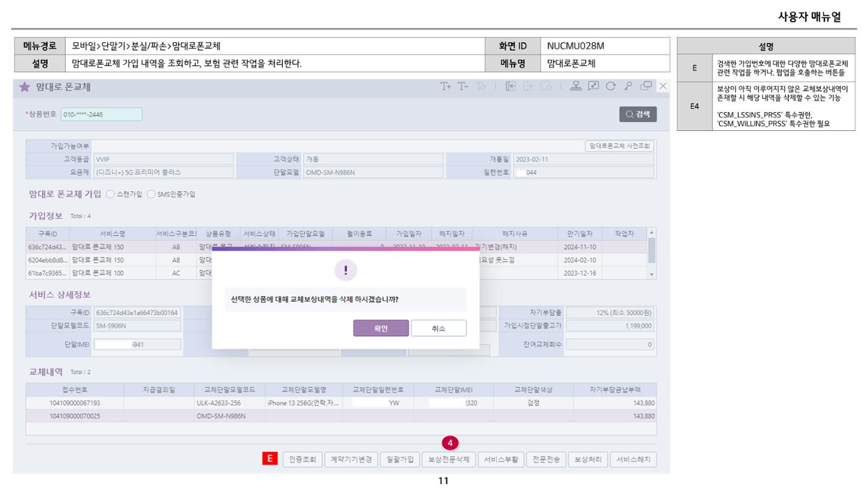
Task: Click the 전문전송 button
Action: 546,460
